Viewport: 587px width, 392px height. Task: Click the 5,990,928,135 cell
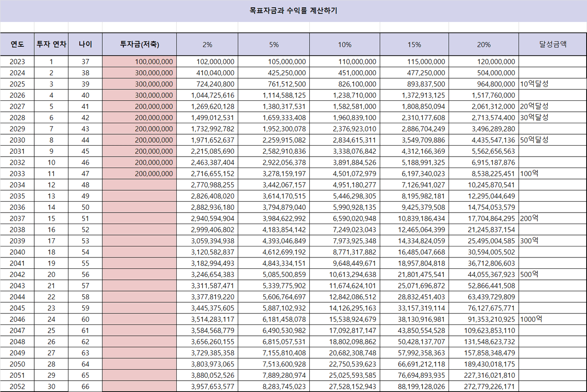[x=344, y=207]
